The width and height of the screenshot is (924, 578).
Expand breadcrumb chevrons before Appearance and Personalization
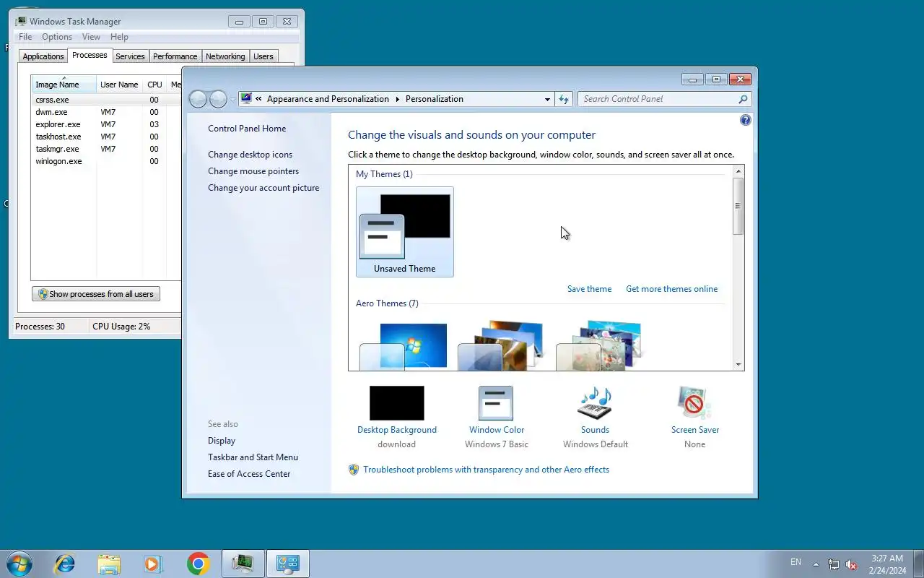click(x=258, y=99)
